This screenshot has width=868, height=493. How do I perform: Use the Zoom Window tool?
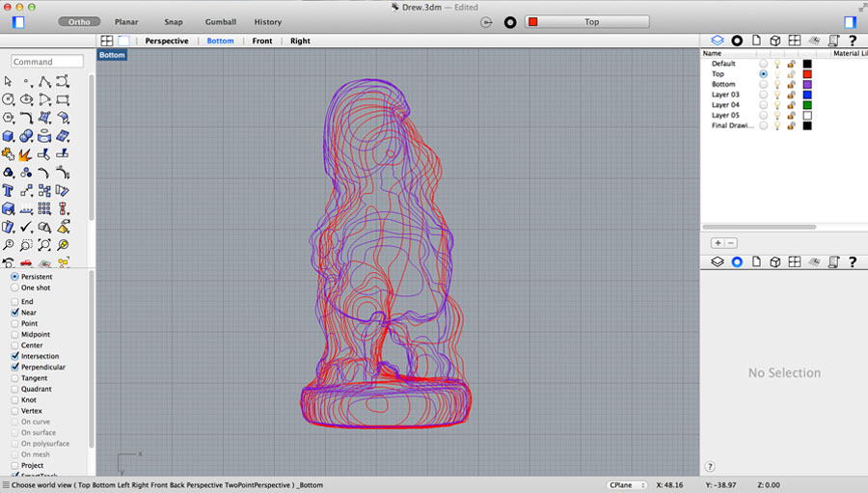pos(26,245)
